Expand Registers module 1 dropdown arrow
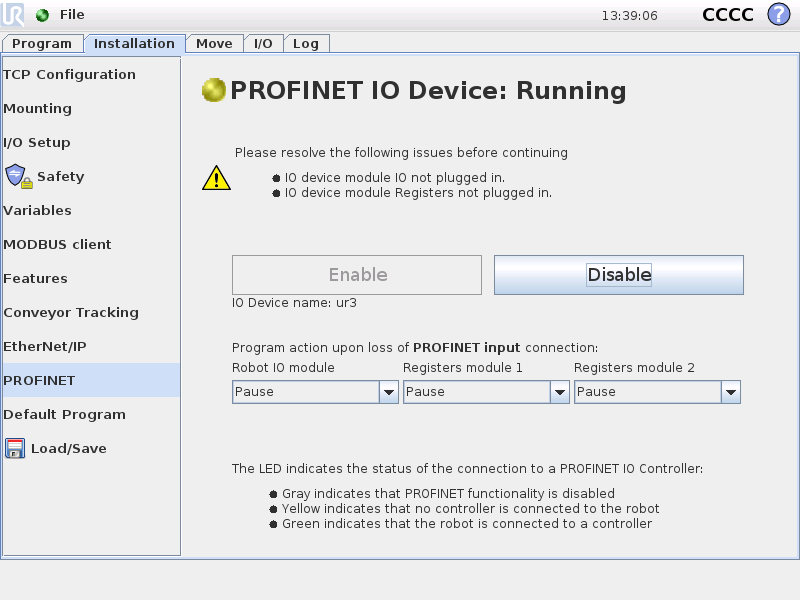Screen dimensions: 800x600 click(560, 392)
